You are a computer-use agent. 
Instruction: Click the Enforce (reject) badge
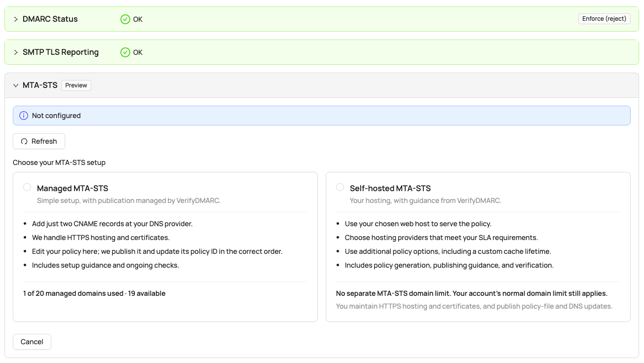[604, 19]
